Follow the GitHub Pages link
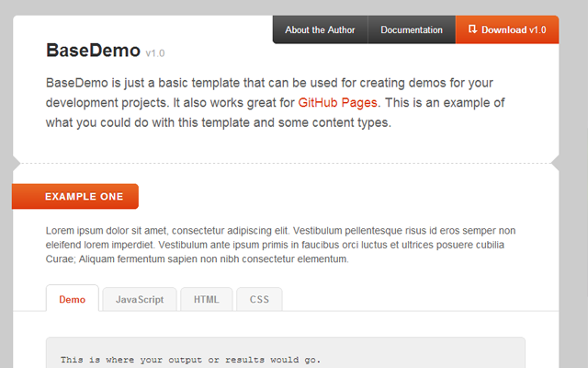This screenshot has height=368, width=588. click(x=338, y=104)
